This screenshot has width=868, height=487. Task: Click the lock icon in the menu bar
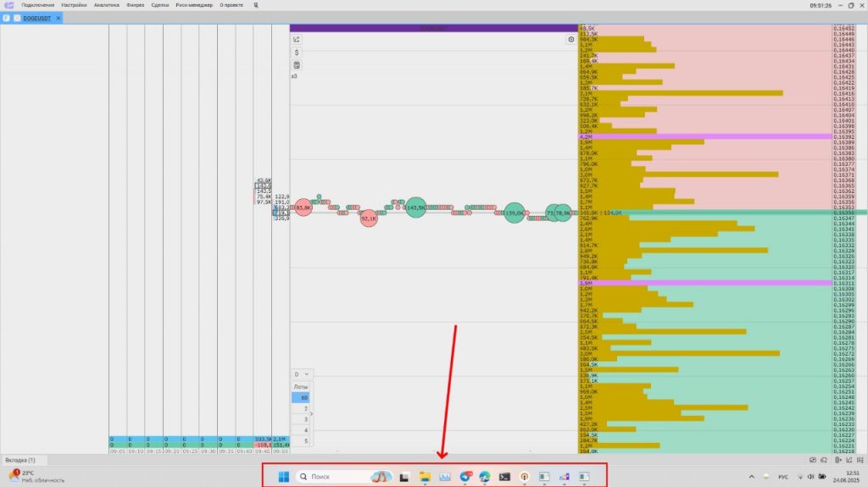(x=256, y=5)
